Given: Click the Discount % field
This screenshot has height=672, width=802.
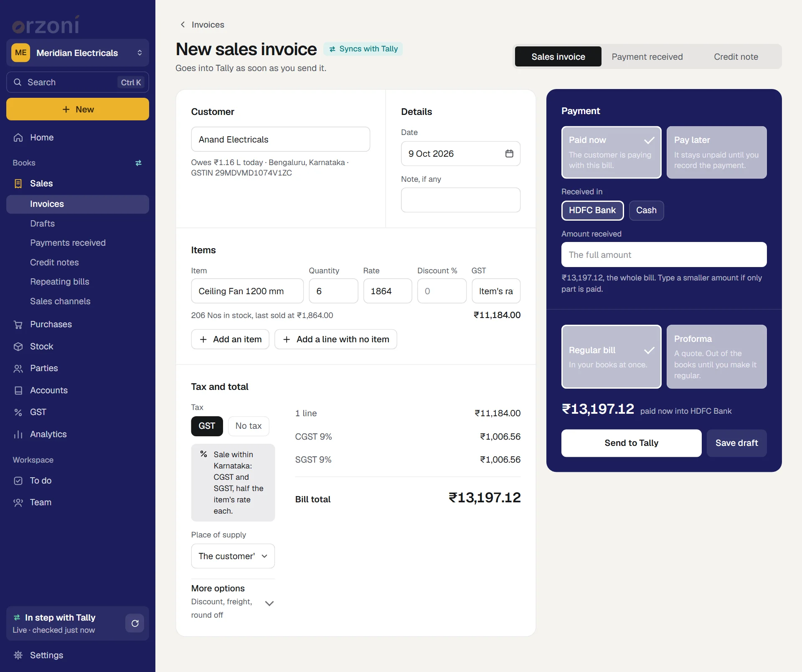Looking at the screenshot, I should point(442,291).
